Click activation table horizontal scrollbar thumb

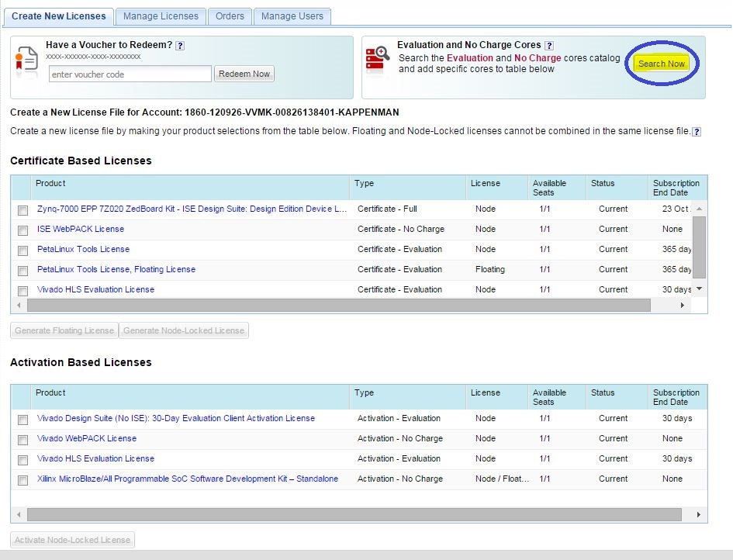[354, 515]
